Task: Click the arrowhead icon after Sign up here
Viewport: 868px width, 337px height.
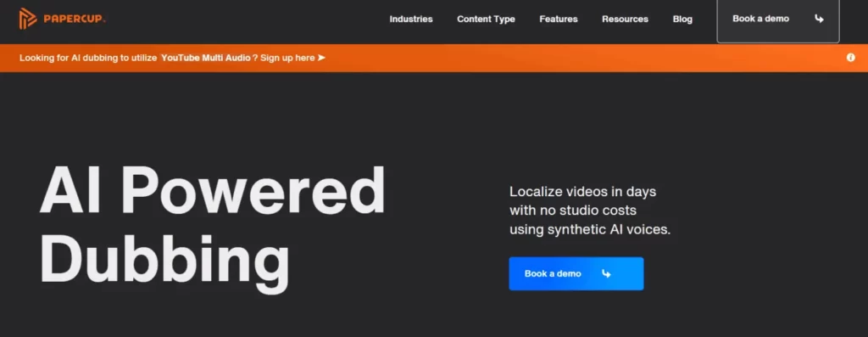Action: tap(321, 58)
